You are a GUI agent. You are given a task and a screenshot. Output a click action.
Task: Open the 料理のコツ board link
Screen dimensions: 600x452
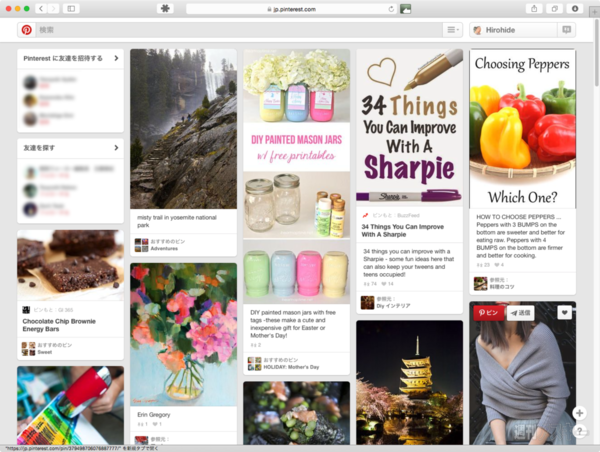[502, 287]
